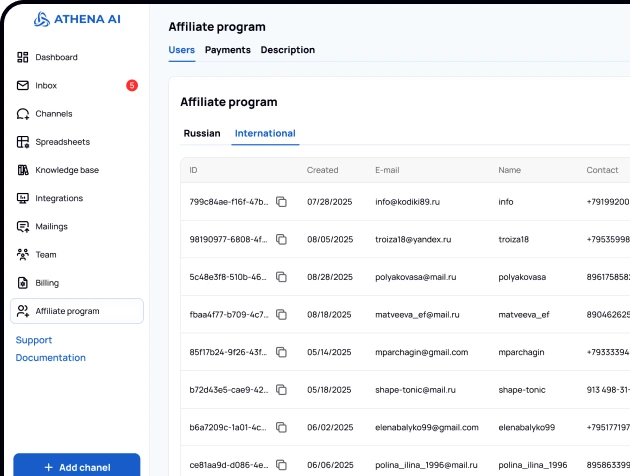Click the Billing icon in sidebar
Image resolution: width=630 pixels, height=476 pixels.
[23, 283]
